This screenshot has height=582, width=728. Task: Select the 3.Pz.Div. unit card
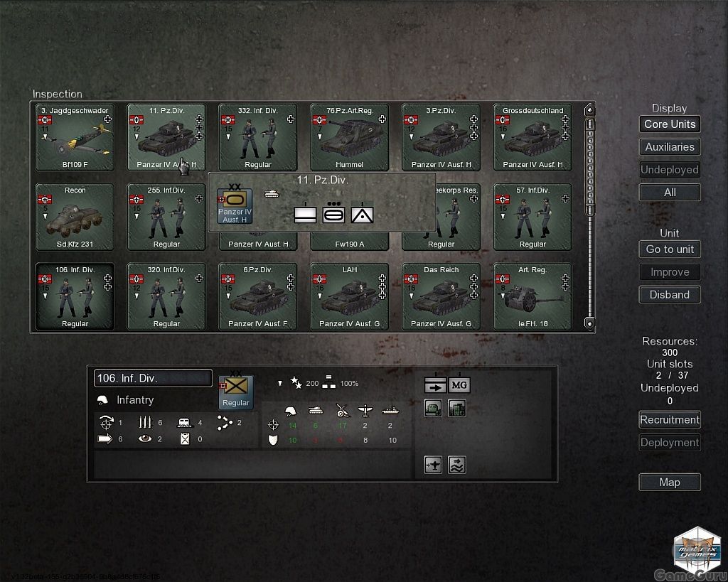click(x=441, y=137)
